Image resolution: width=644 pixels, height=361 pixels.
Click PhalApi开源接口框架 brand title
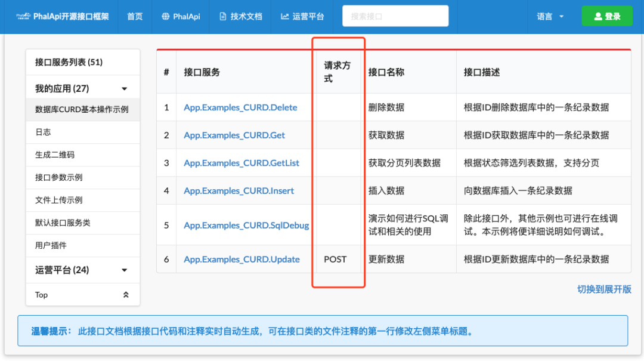[x=71, y=17]
